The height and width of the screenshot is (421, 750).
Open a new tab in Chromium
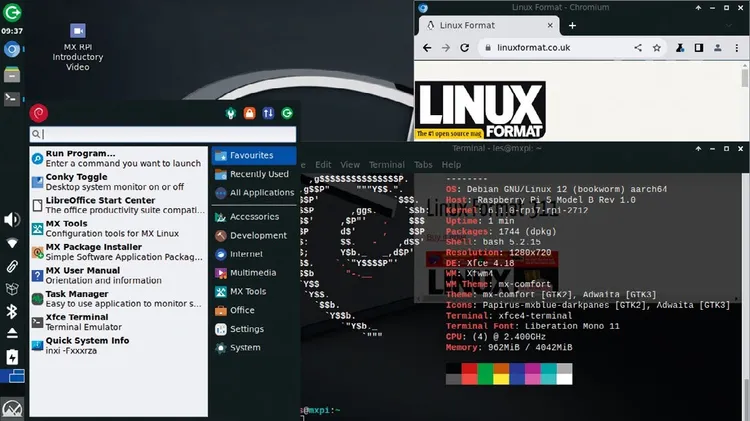(x=572, y=26)
